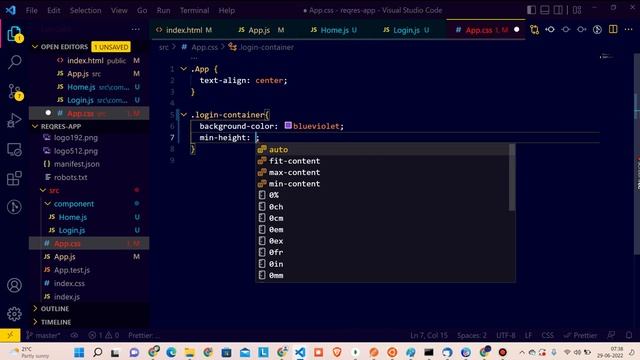Click the master branch status item
This screenshot has width=640, height=360.
43,335
